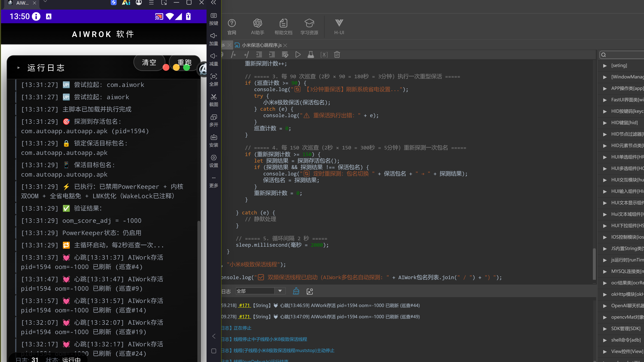Collapse the emulator side toolbar
This screenshot has width=644, height=362.
pos(214,3)
